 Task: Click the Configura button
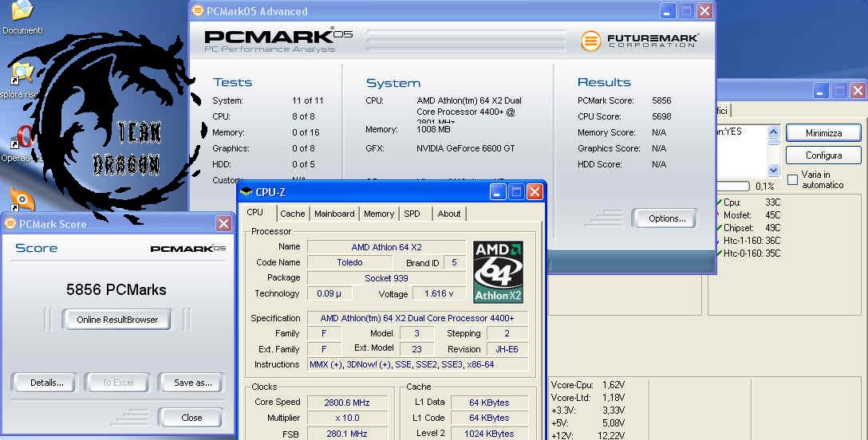823,155
